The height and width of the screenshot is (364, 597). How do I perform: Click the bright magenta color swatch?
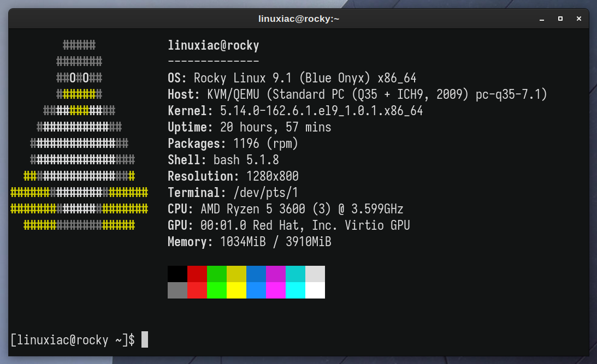276,290
